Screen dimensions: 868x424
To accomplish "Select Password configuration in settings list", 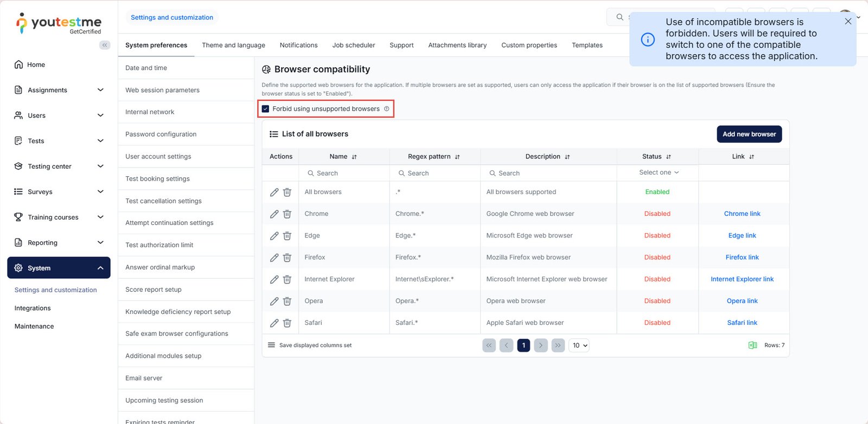I will click(161, 134).
